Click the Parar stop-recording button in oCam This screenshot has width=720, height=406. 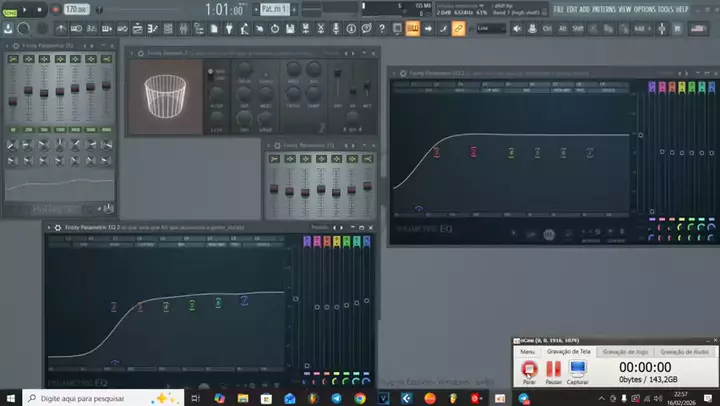point(528,369)
